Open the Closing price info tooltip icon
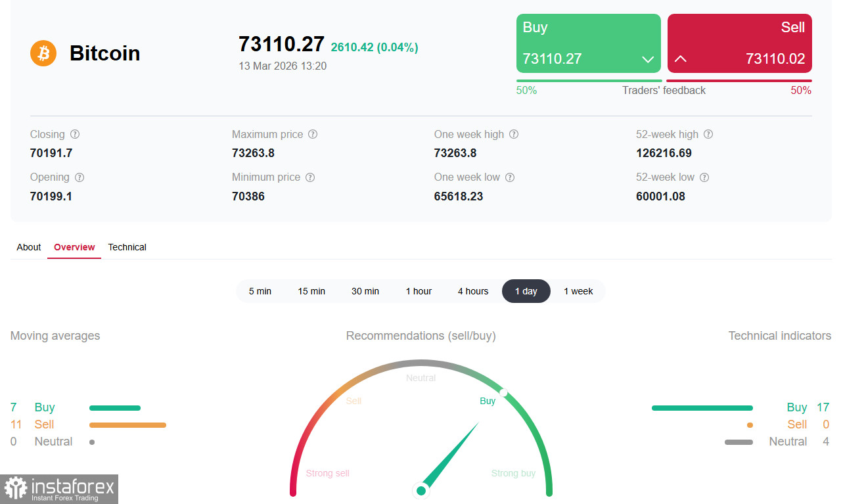Image resolution: width=843 pixels, height=504 pixels. pos(75,134)
